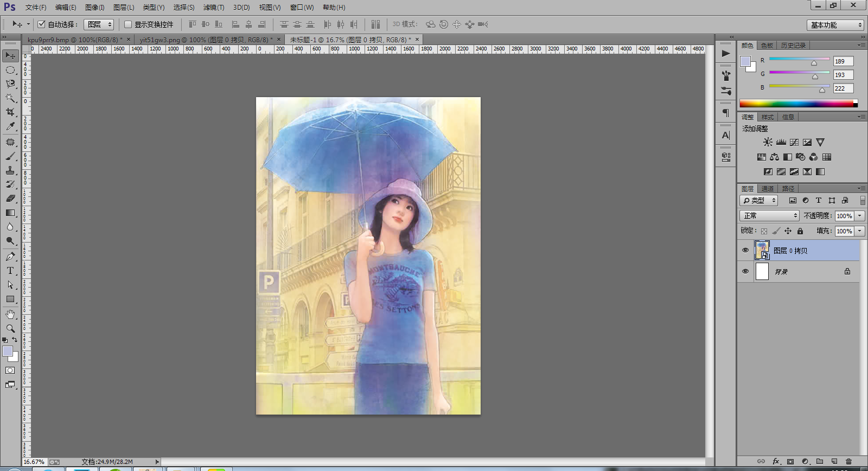Image resolution: width=868 pixels, height=471 pixels.
Task: Open the fill 填充 dropdown arrow
Action: [x=860, y=231]
